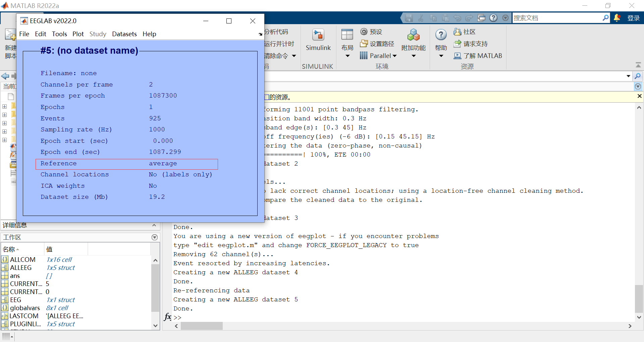Screen dimensions: 644x342
Task: Click the quick access Paste icon
Action: [x=445, y=18]
